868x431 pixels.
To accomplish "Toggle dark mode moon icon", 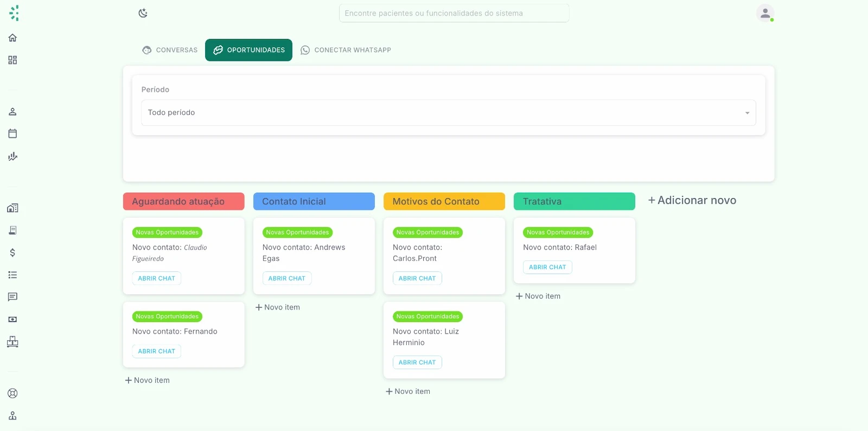I will 143,13.
